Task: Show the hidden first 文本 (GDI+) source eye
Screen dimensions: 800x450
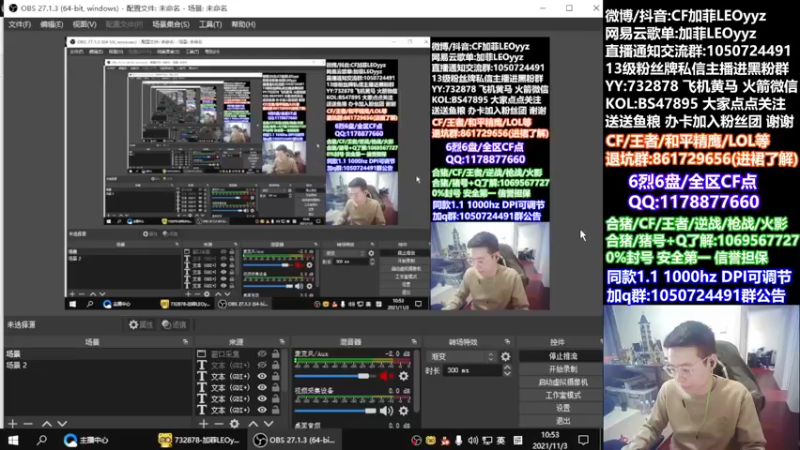Action: point(262,365)
